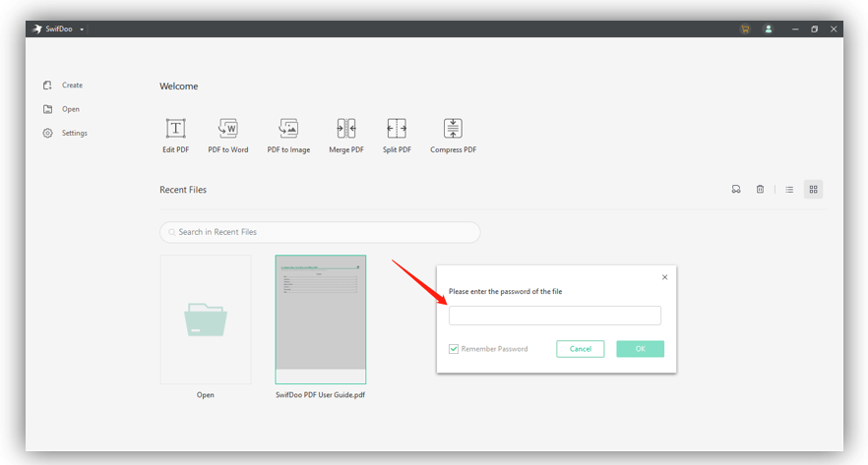This screenshot has width=868, height=465.
Task: Click the shopping cart icon
Action: coord(745,29)
